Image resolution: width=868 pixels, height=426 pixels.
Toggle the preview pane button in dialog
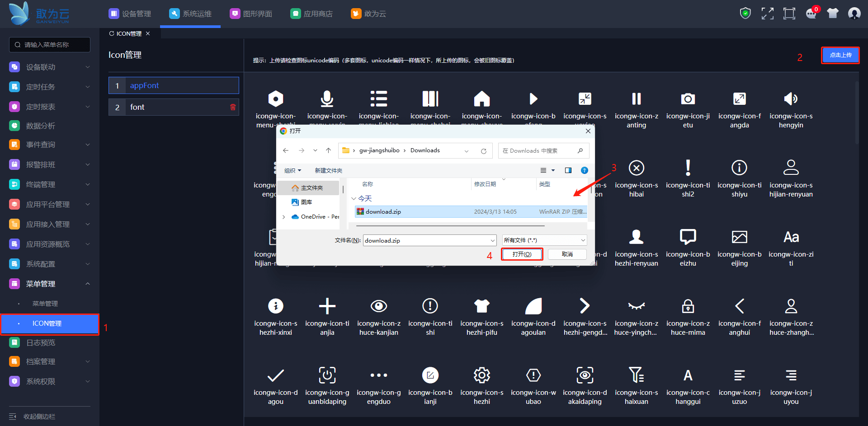[568, 170]
